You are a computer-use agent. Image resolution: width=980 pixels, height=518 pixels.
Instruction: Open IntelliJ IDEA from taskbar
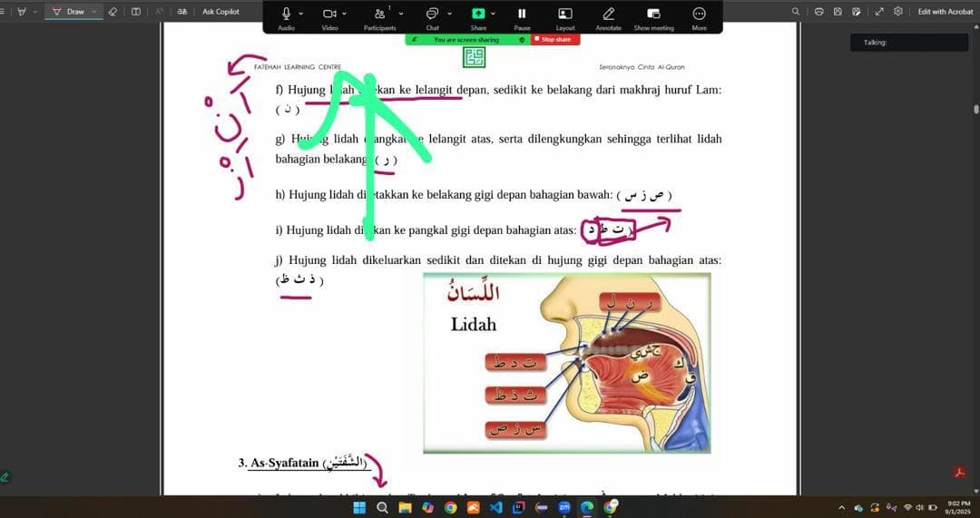(x=518, y=507)
